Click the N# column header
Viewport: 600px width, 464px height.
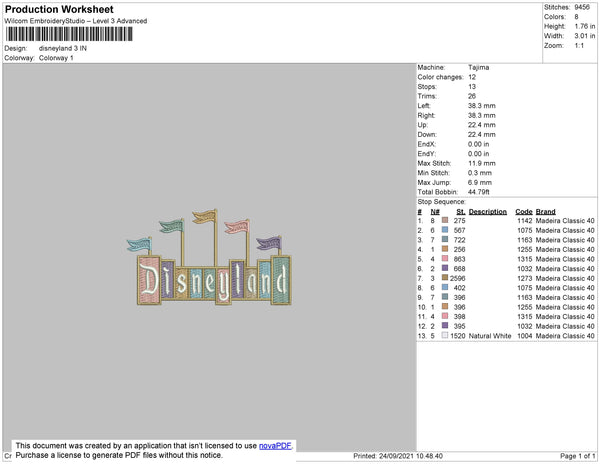click(x=435, y=212)
